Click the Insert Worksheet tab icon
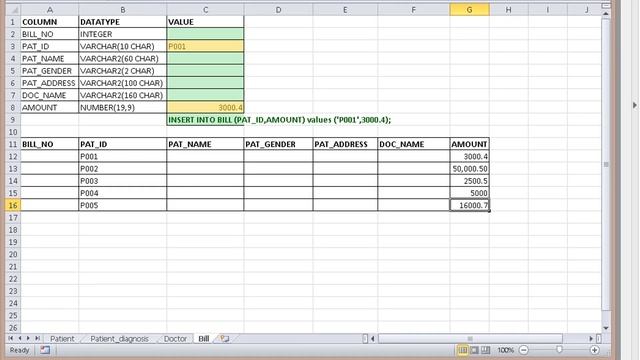Viewport: 640px width, 360px height. click(x=224, y=338)
